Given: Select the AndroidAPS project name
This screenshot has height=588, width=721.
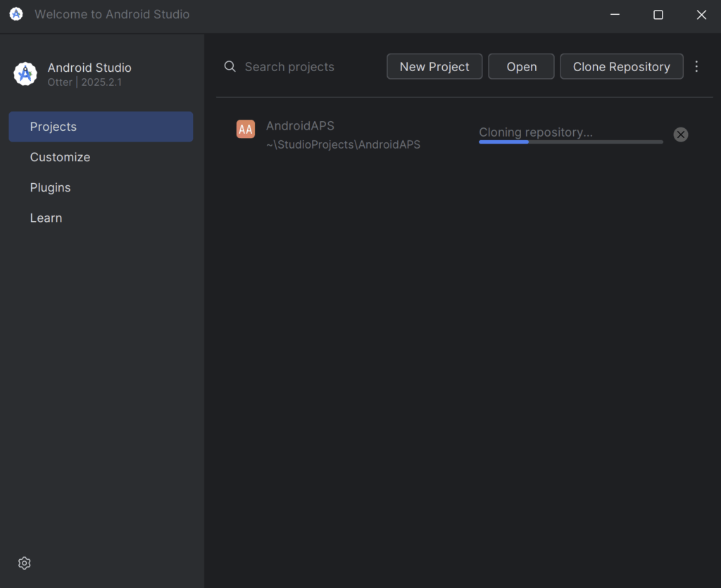Looking at the screenshot, I should 300,126.
